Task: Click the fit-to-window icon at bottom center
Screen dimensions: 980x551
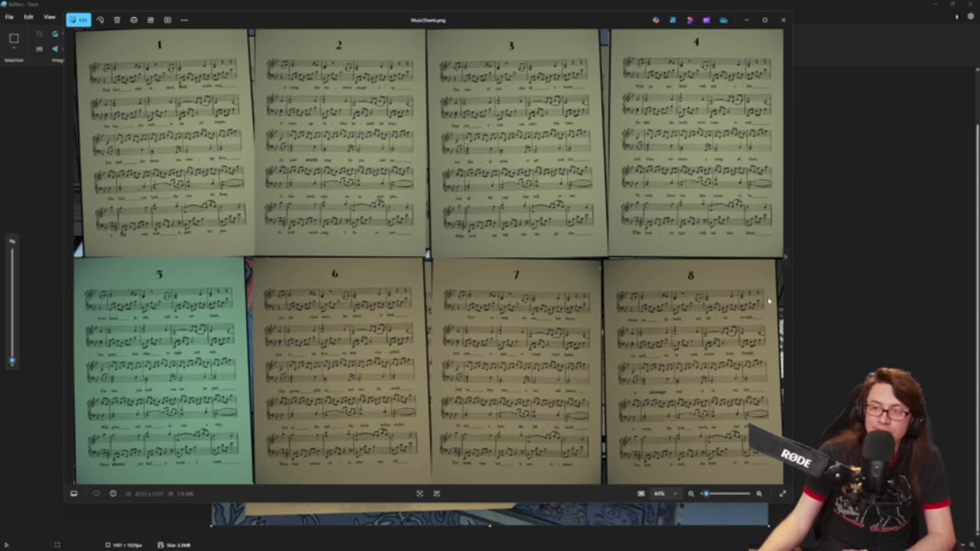Action: [x=420, y=494]
